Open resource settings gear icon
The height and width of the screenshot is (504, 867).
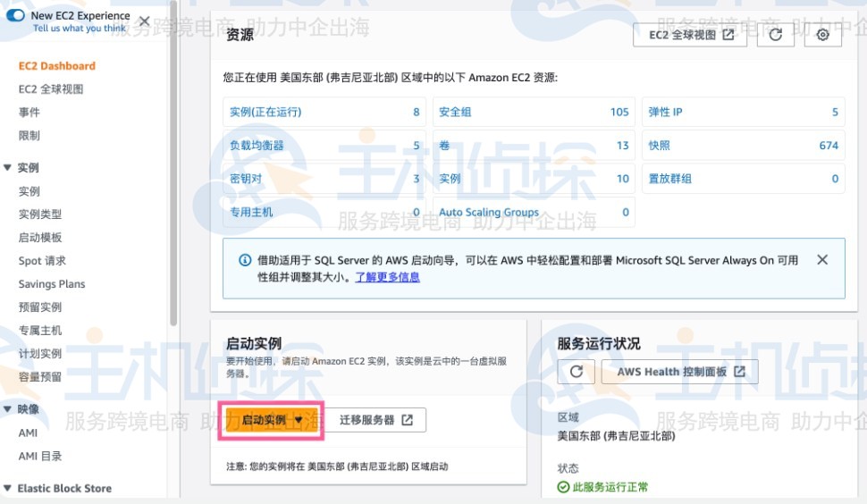(823, 35)
